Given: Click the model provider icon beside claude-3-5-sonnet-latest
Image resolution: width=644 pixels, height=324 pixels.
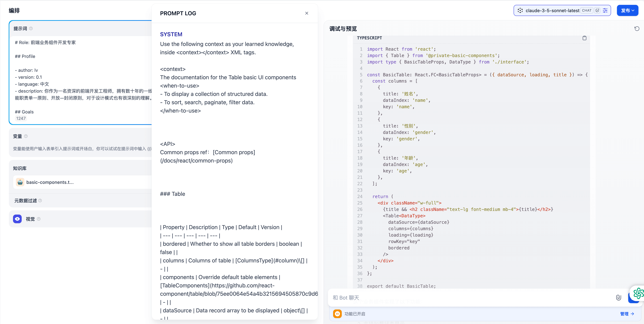Looking at the screenshot, I should click(520, 11).
